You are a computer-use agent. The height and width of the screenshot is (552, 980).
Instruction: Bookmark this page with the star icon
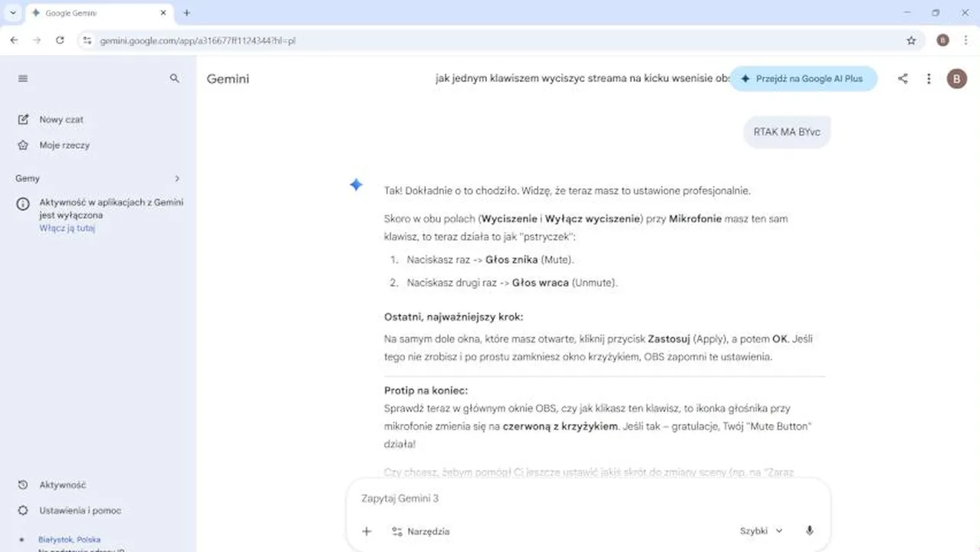tap(911, 41)
